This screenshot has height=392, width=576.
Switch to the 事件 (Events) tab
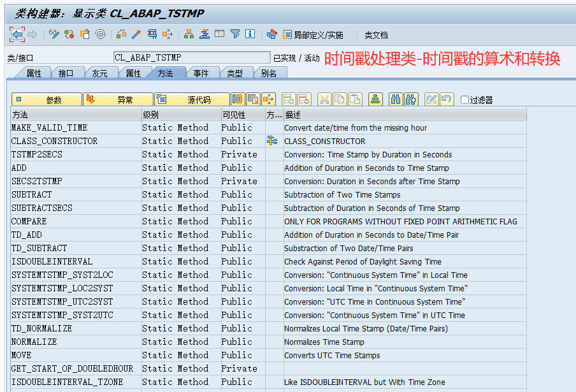pyautogui.click(x=203, y=73)
